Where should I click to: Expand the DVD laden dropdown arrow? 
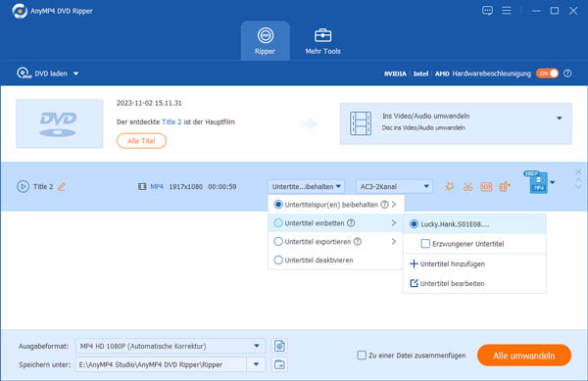pyautogui.click(x=75, y=73)
